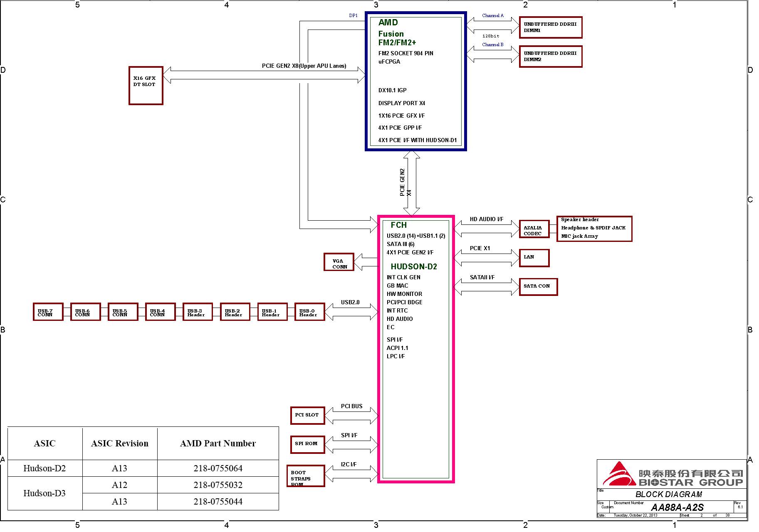The image size is (759, 532).
Task: Click the USB-0 Header block
Action: [x=309, y=312]
